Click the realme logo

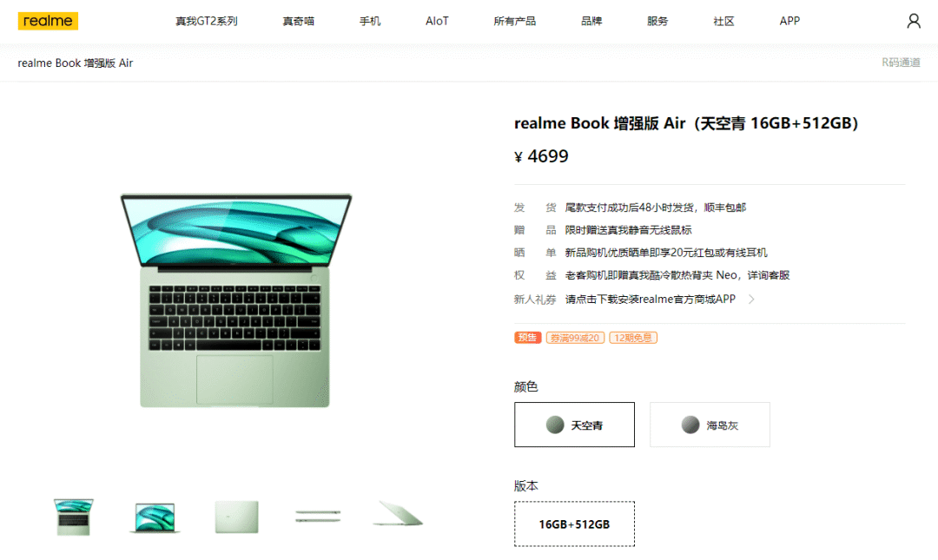coord(48,21)
